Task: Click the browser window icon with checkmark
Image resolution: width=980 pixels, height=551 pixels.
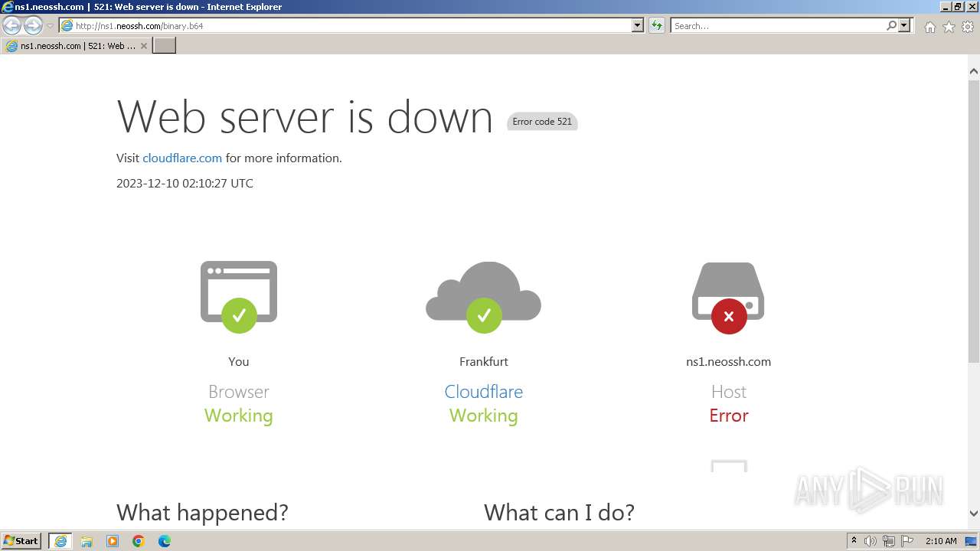Action: [239, 297]
